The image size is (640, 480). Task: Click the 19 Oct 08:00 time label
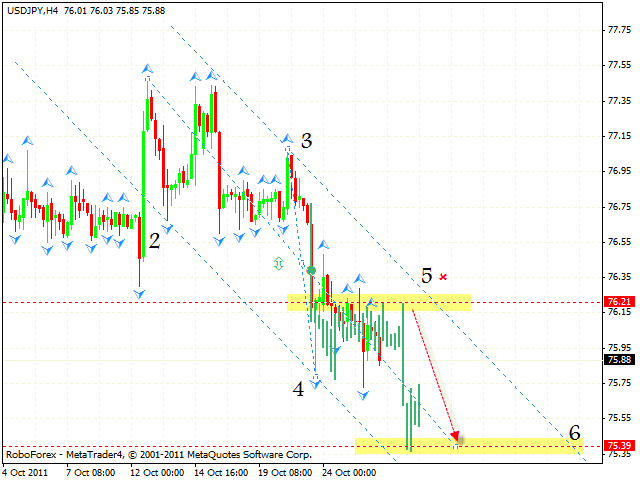point(285,473)
